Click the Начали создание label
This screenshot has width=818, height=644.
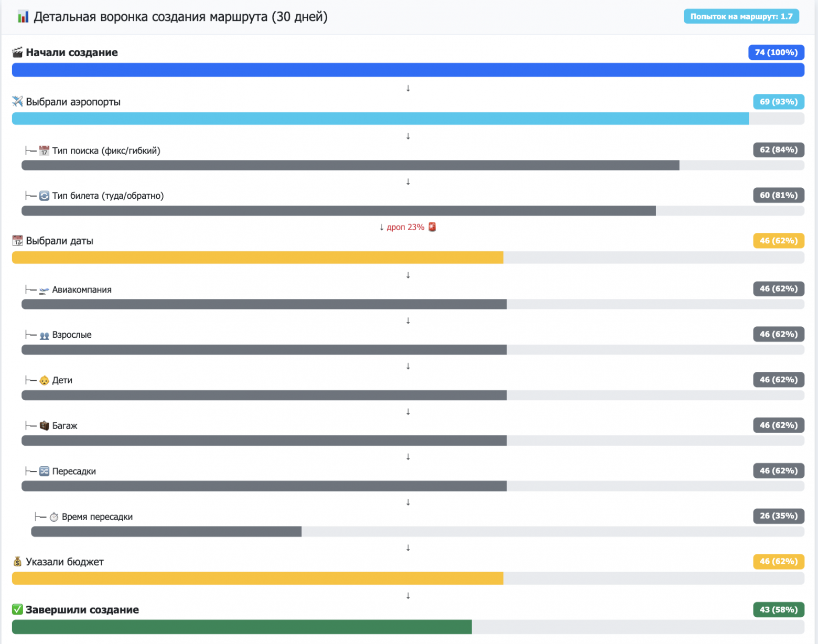[72, 52]
